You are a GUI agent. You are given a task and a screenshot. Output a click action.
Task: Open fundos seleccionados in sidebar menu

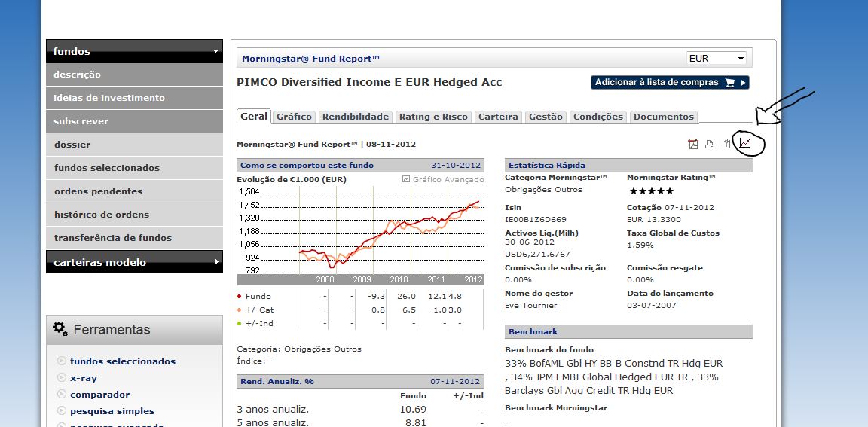134,168
